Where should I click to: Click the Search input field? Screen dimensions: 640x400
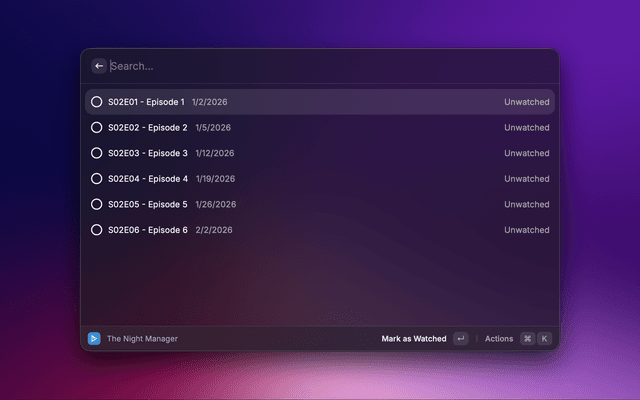[x=320, y=66]
